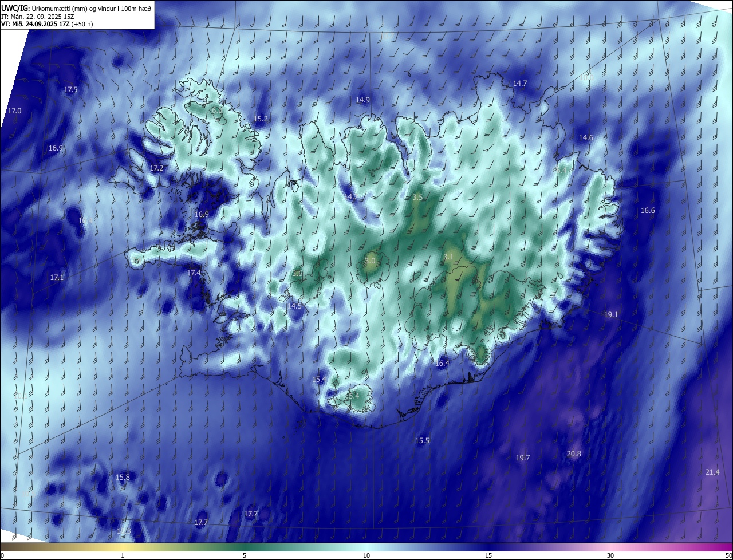Click the '10' tick on the color scale

tap(366, 555)
